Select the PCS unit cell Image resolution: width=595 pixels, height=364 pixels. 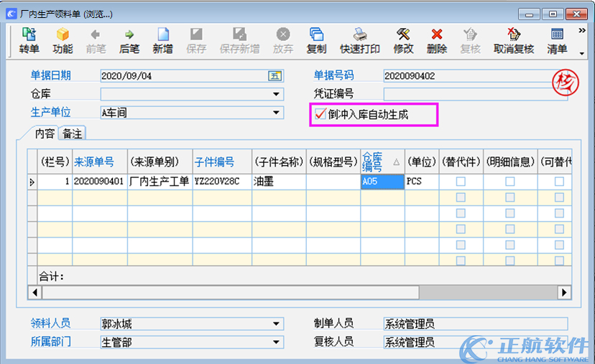[422, 182]
